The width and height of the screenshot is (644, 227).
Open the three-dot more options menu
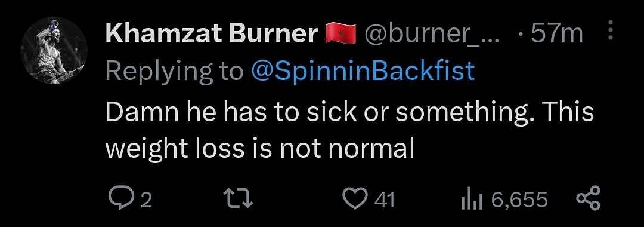[x=611, y=31]
